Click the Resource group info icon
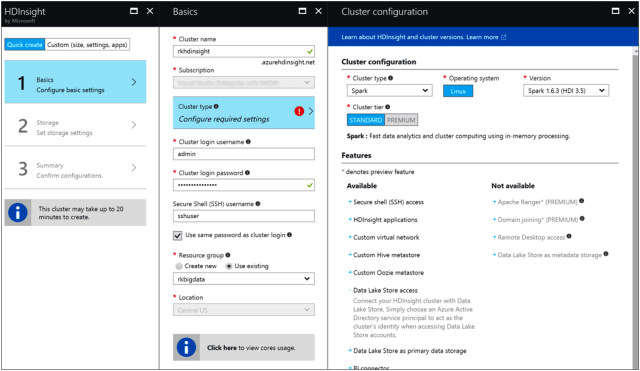The width and height of the screenshot is (640, 371). pos(228,255)
